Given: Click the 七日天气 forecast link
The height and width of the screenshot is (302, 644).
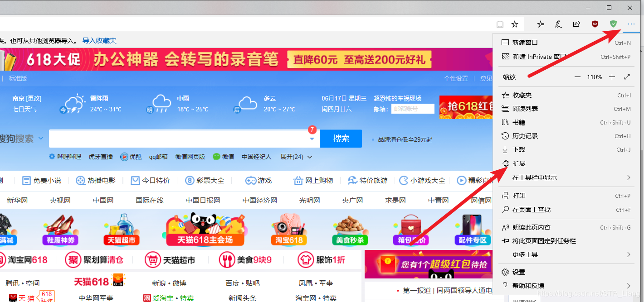Looking at the screenshot, I should click(24, 109).
